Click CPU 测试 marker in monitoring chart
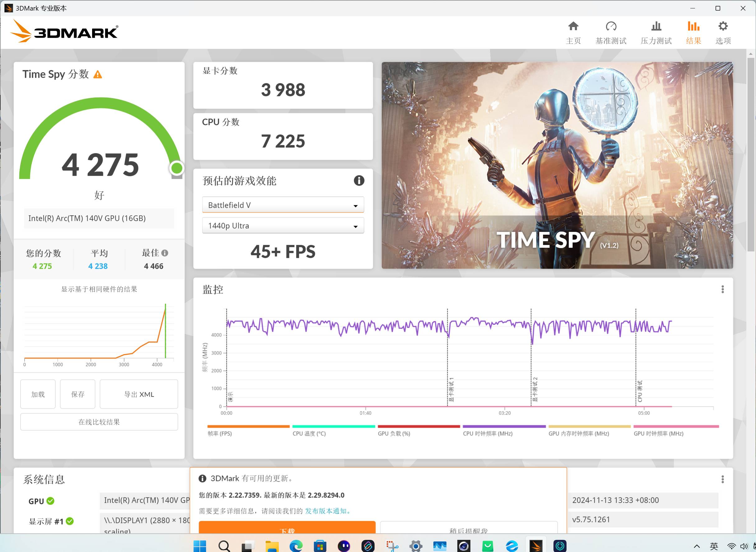 coord(639,391)
